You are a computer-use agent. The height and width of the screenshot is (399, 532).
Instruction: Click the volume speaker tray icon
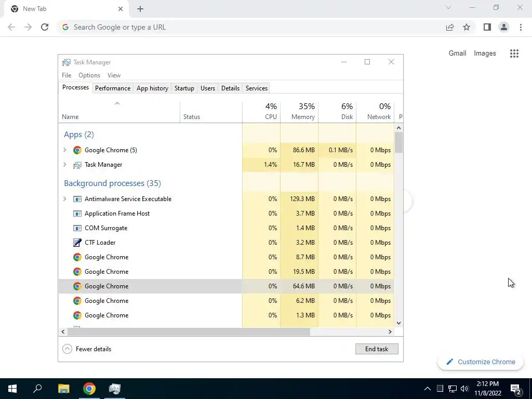pyautogui.click(x=464, y=389)
